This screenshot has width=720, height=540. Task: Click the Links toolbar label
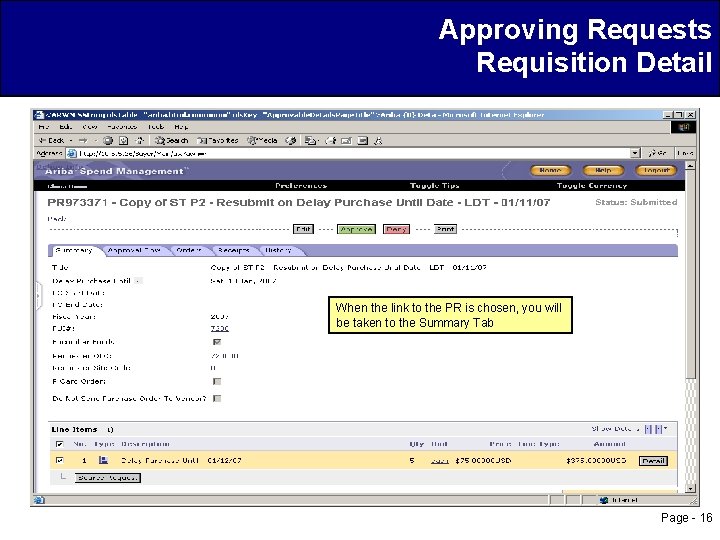[685, 153]
